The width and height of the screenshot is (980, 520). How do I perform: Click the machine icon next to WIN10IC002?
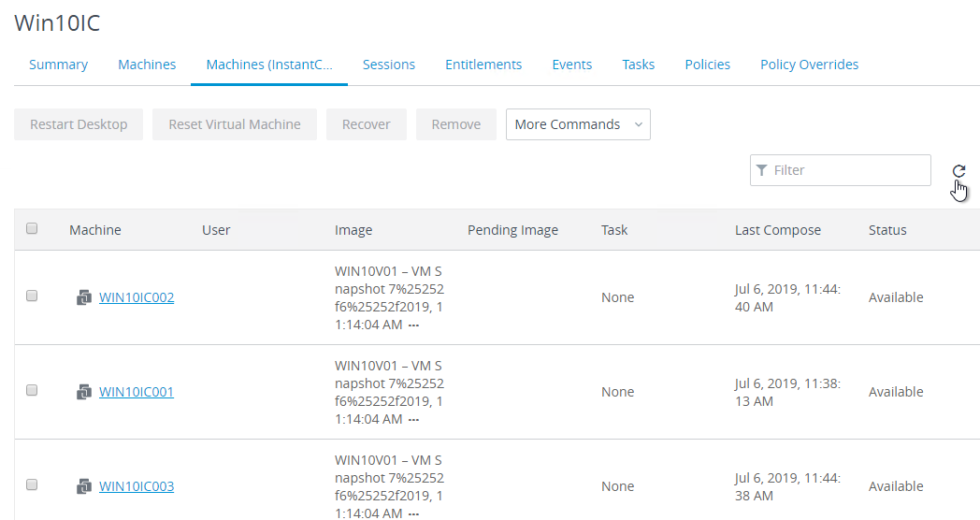tap(84, 297)
